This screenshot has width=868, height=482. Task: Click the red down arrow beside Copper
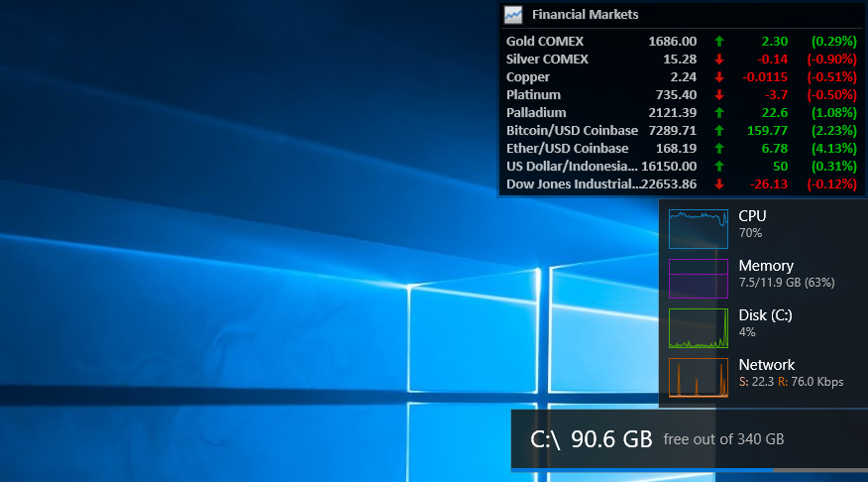click(719, 77)
